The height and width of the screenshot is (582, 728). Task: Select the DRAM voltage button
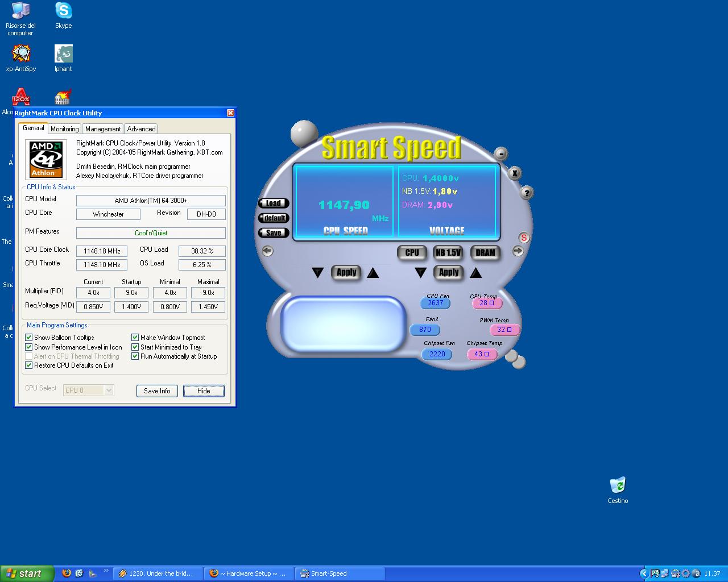485,253
